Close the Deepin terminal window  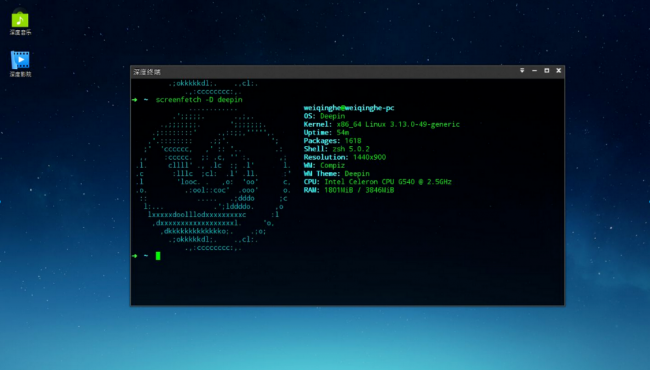pyautogui.click(x=558, y=71)
